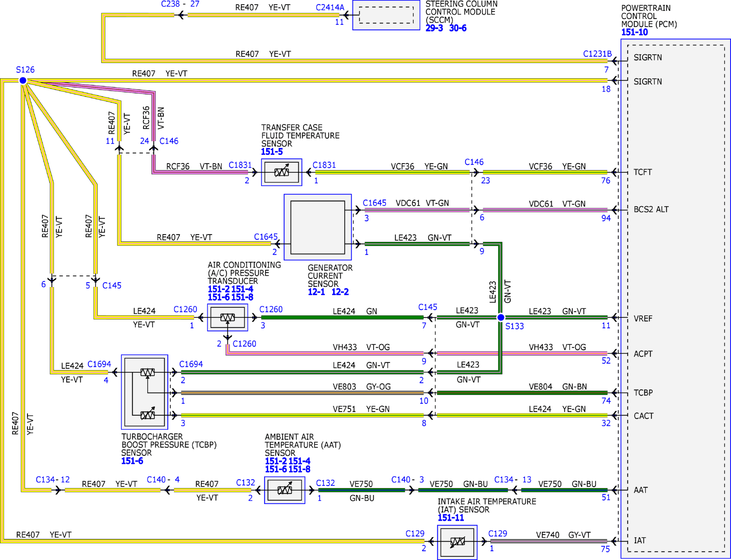Open IAT sensor reference 151-11

click(451, 518)
